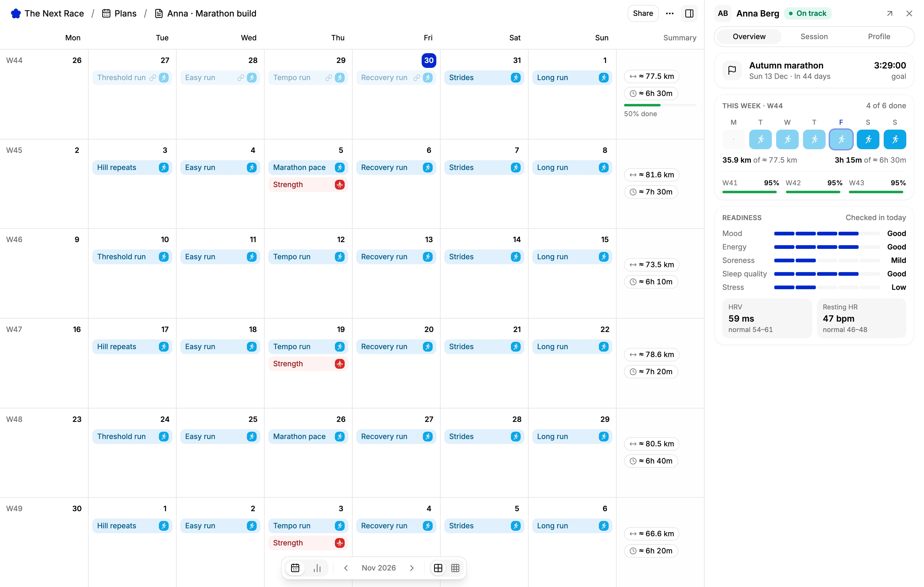This screenshot has width=924, height=587.
Task: Click the Share button
Action: coord(643,13)
